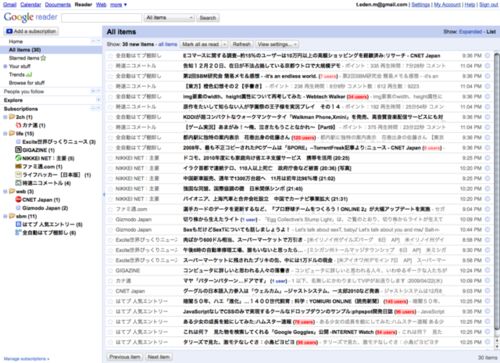Click the Refresh button

click(x=241, y=44)
